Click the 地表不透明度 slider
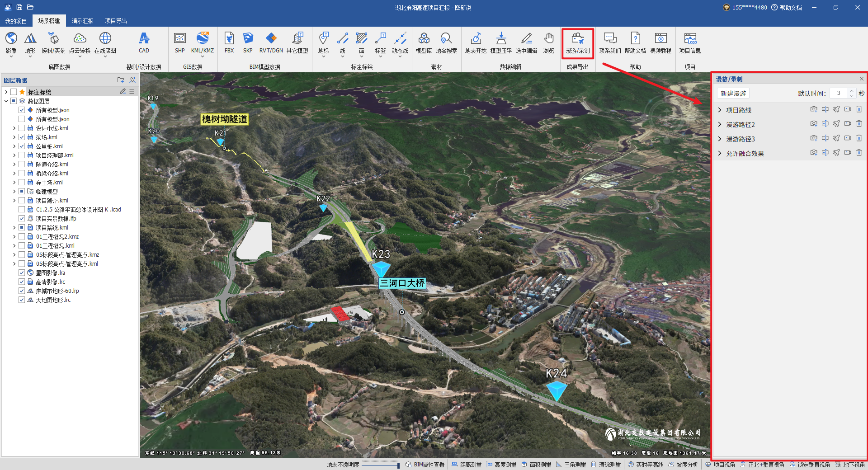 coord(380,465)
